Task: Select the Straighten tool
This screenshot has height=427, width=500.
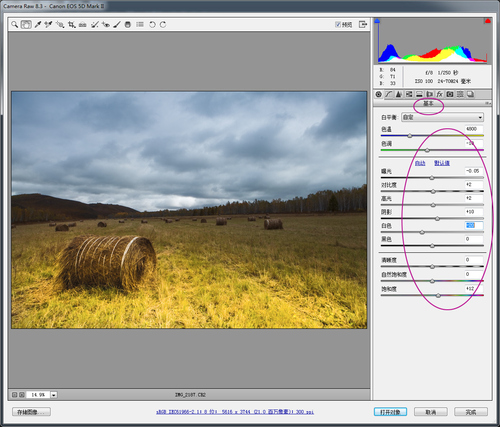Action: pos(83,24)
